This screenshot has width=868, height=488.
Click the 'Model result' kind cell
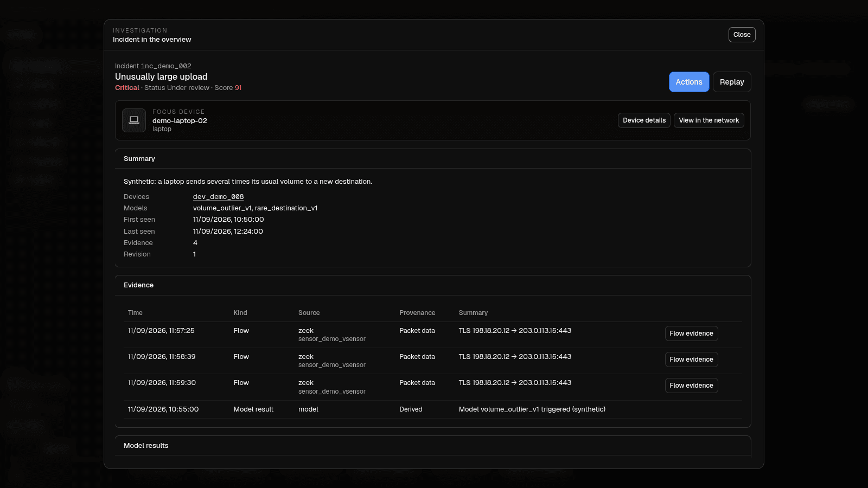point(253,409)
